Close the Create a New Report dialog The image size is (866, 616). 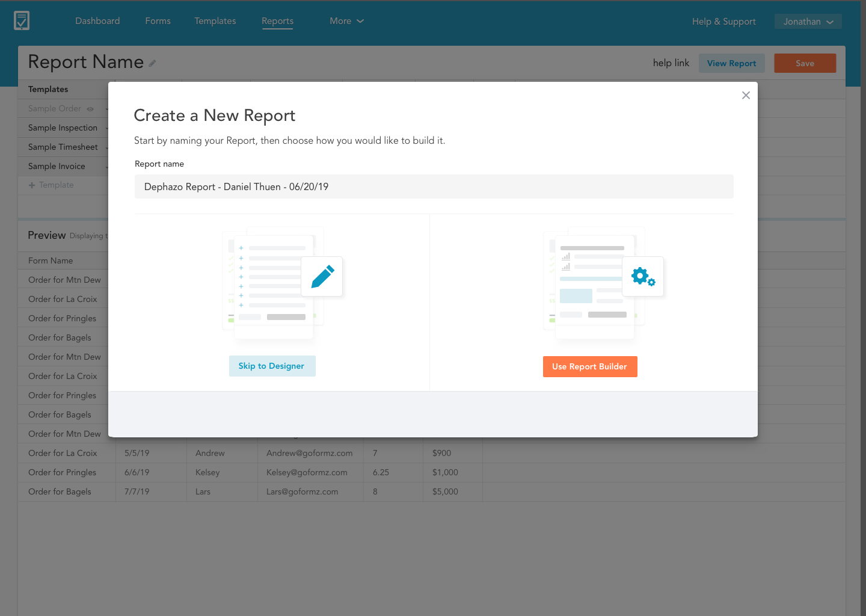[x=746, y=95]
